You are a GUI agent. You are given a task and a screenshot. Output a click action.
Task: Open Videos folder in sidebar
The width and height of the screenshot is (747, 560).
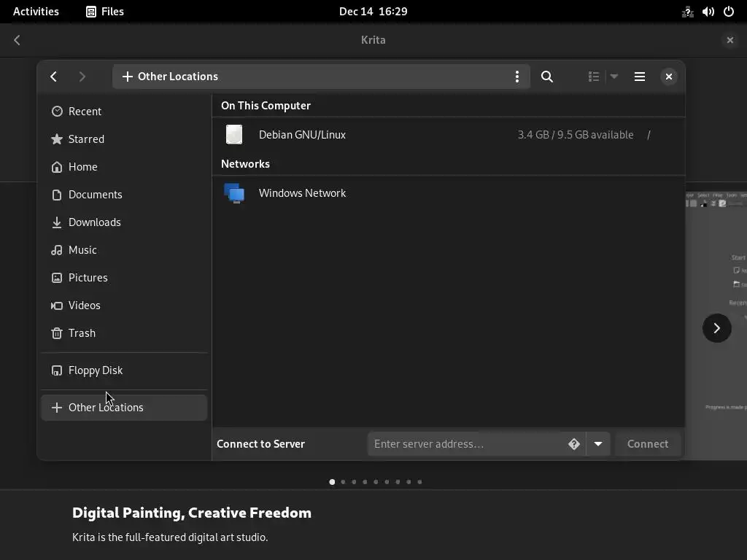coord(124,306)
